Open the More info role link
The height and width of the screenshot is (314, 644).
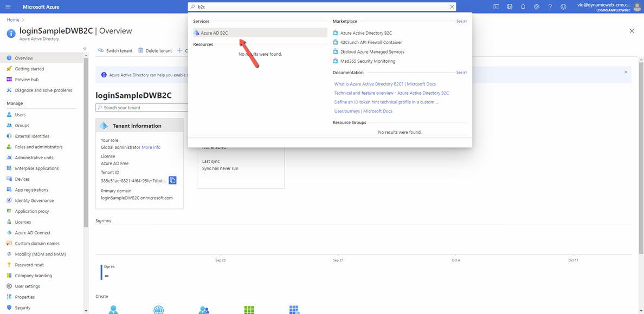151,147
